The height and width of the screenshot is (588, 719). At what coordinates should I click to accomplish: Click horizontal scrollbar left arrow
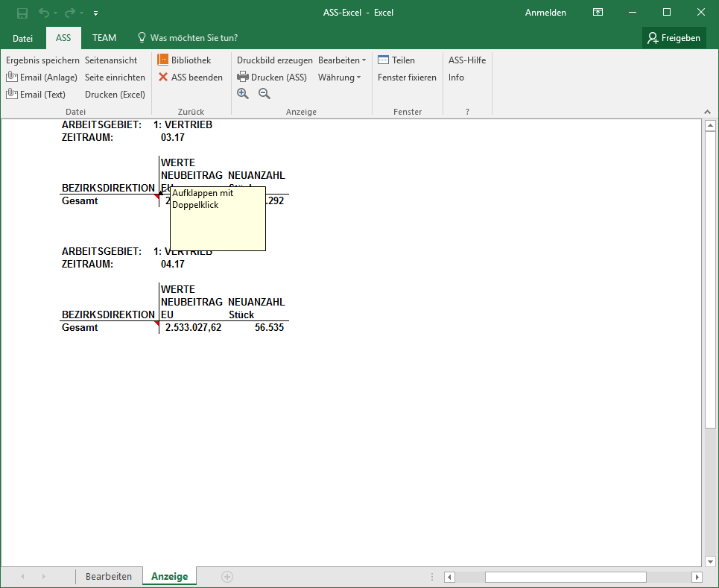pyautogui.click(x=449, y=577)
